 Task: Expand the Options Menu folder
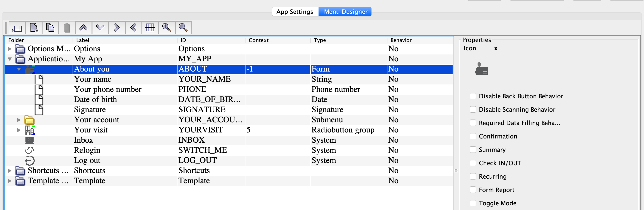pyautogui.click(x=10, y=49)
